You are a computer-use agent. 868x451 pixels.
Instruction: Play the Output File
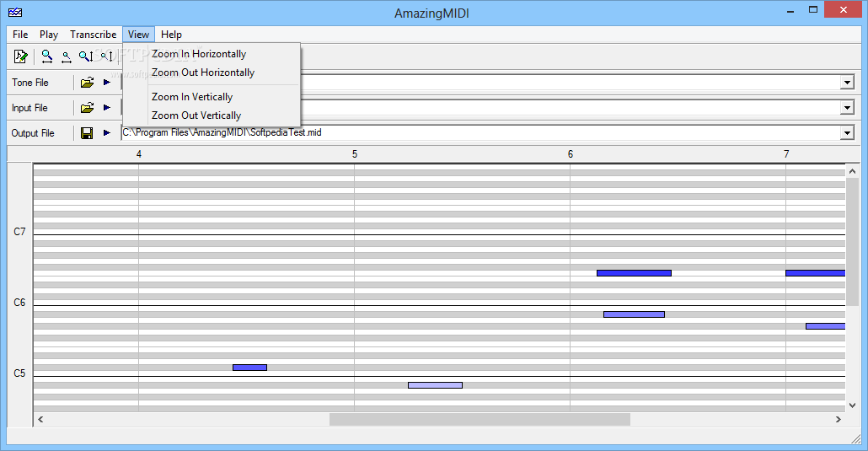[x=107, y=133]
